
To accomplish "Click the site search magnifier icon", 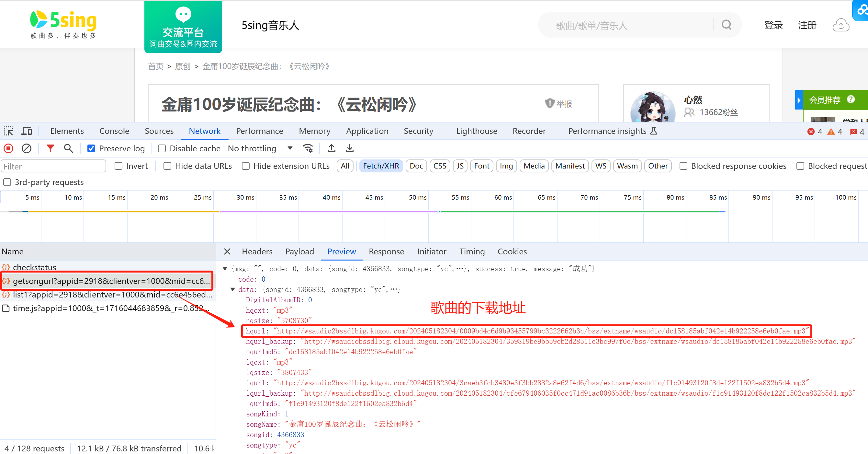I will [727, 25].
